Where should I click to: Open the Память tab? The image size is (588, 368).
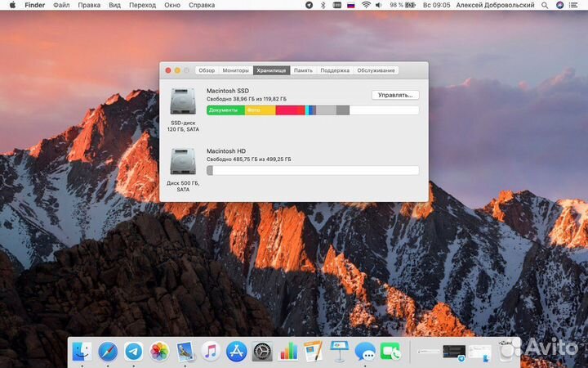pos(303,70)
